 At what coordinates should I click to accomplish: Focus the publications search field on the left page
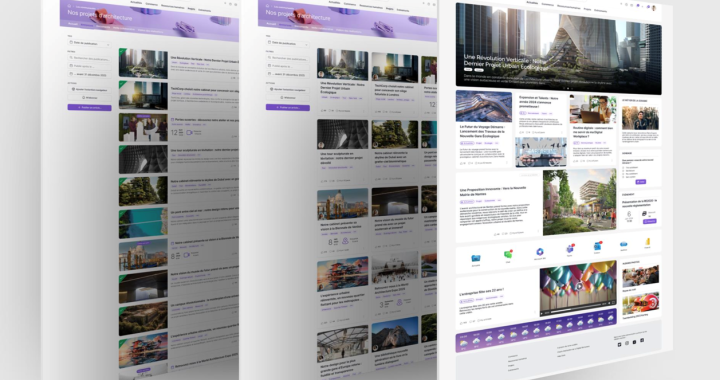coord(90,59)
